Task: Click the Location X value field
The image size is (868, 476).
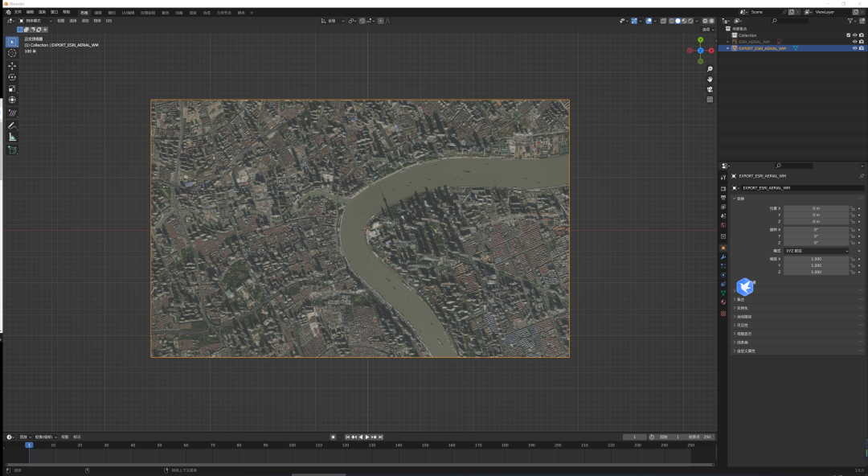Action: point(816,208)
